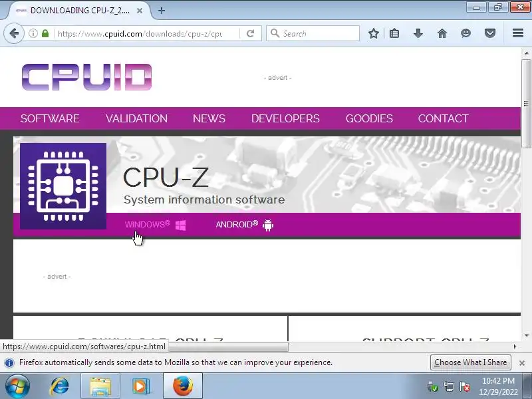Viewport: 532px width, 399px height.
Task: Open a new tab with plus button
Action: point(162,11)
